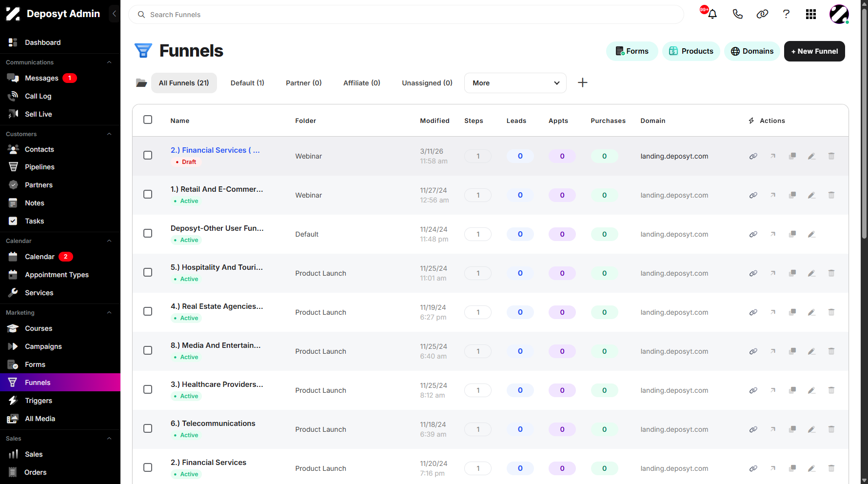Collapse the Calendar sidebar section

(x=109, y=241)
